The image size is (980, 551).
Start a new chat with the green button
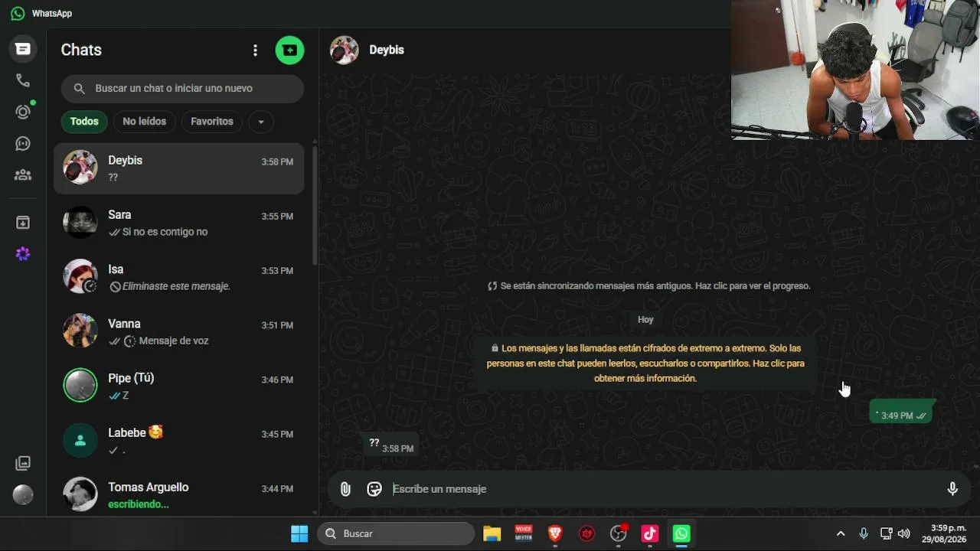point(289,51)
